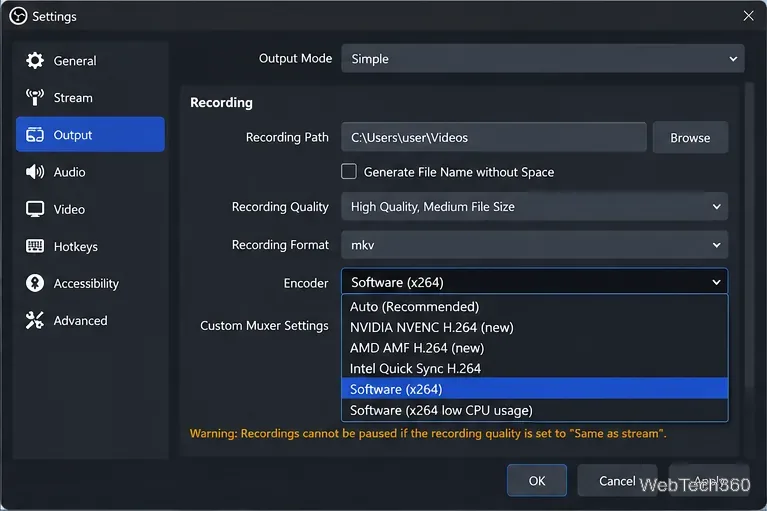The height and width of the screenshot is (511, 767).
Task: Click the Video monitor icon
Action: click(x=35, y=209)
